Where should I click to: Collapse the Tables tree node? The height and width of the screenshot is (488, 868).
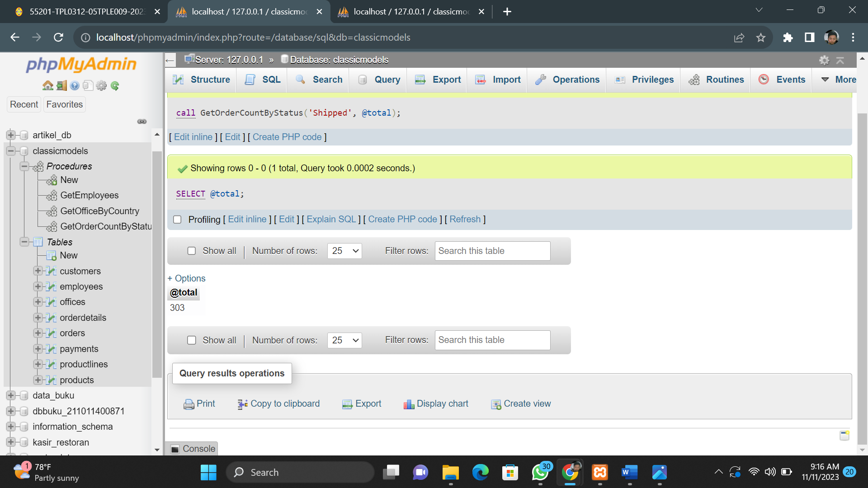pyautogui.click(x=24, y=242)
